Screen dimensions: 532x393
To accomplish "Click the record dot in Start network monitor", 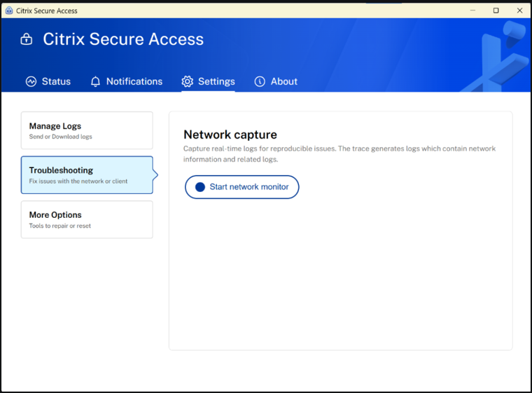I will pyautogui.click(x=200, y=187).
